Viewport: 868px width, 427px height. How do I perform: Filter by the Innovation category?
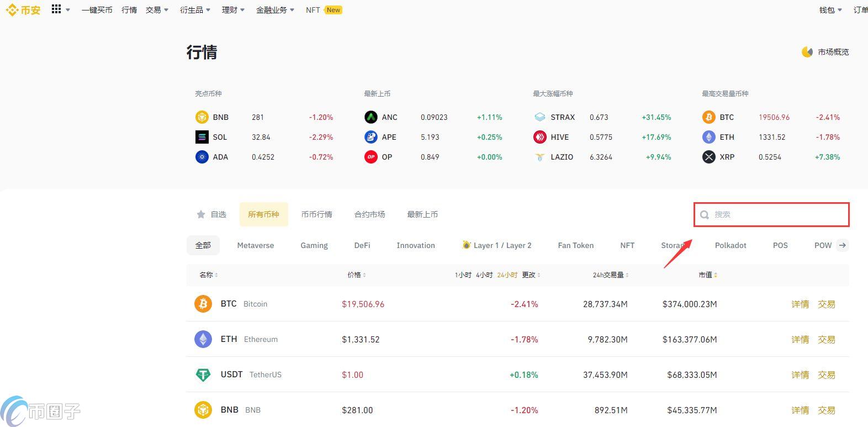coord(416,245)
